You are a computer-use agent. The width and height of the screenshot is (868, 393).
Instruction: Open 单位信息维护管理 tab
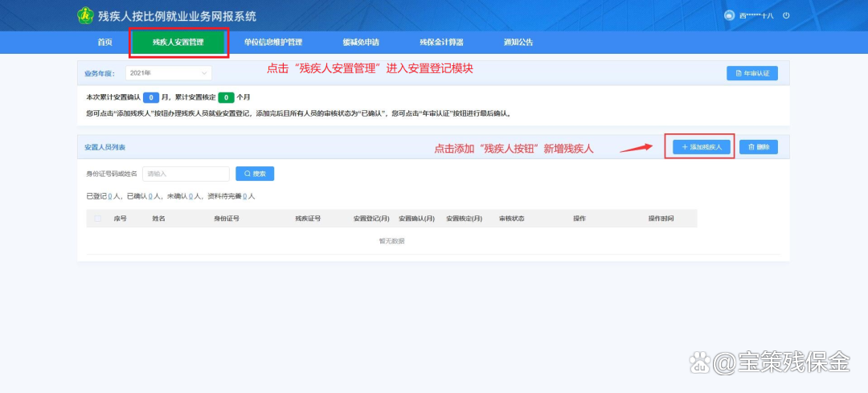click(x=272, y=42)
